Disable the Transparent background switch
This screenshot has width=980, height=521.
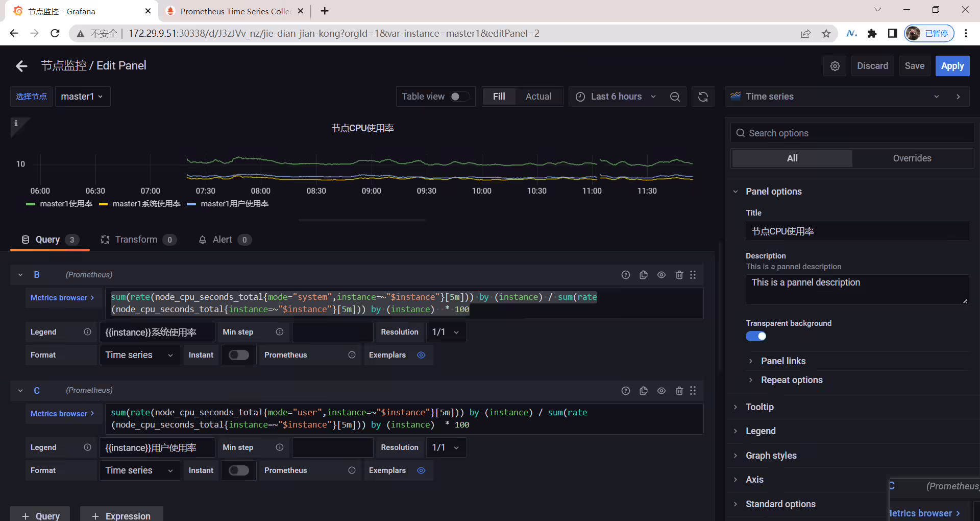756,336
